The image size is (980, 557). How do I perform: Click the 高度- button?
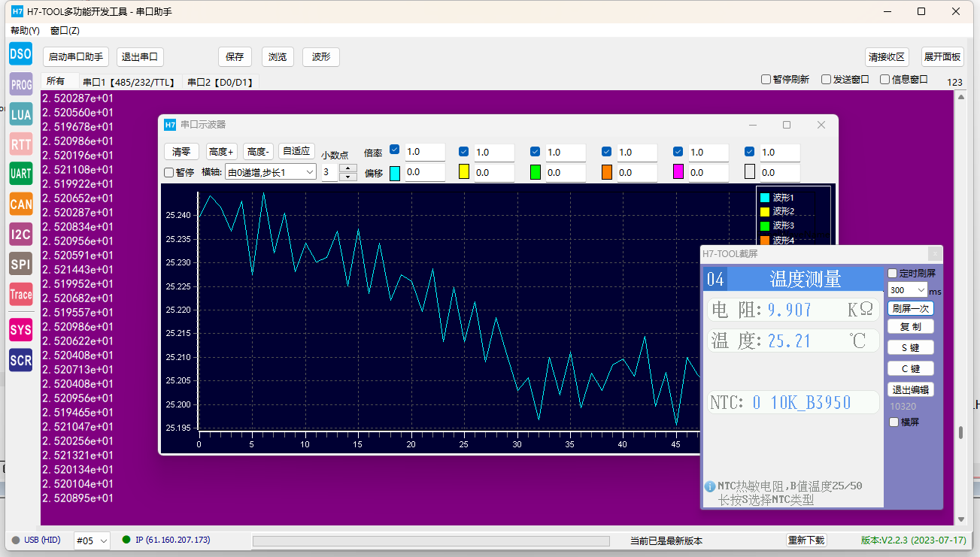click(x=258, y=151)
